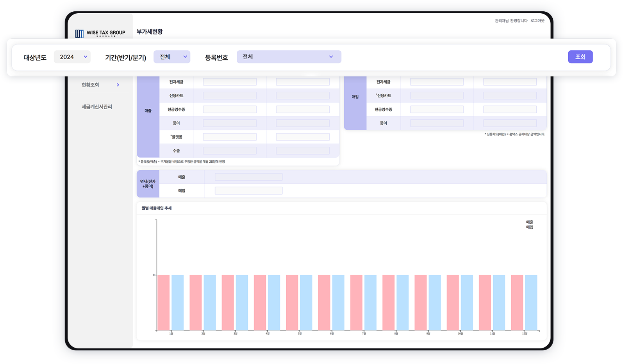Click right input field in 매출 수출 row
Viewport: 623px width, 364px height.
[303, 151]
